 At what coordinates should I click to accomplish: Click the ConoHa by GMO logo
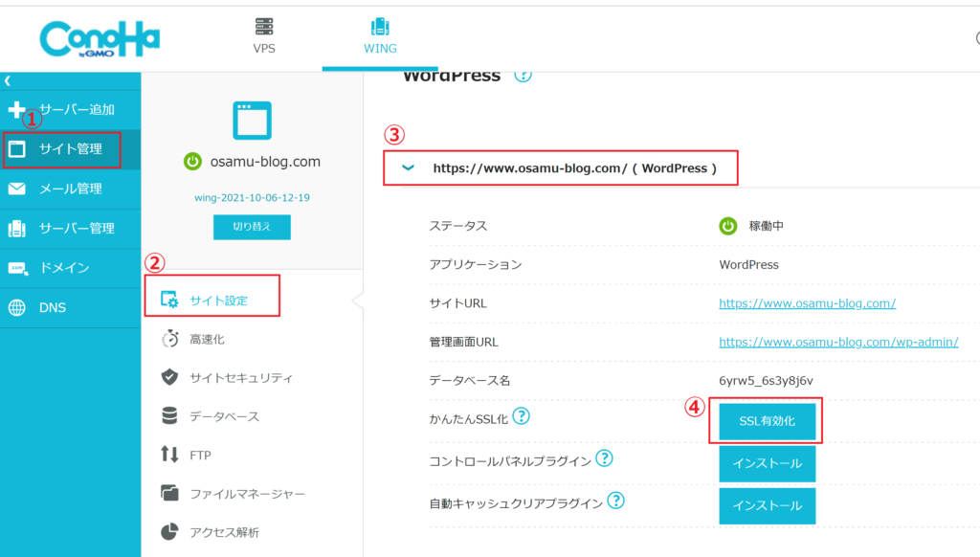[100, 38]
